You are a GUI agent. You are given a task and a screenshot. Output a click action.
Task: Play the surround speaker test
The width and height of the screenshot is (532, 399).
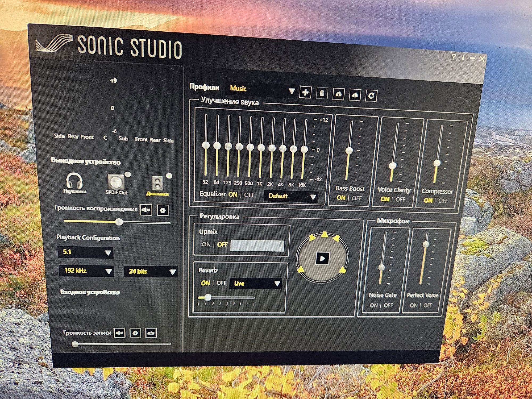(323, 258)
